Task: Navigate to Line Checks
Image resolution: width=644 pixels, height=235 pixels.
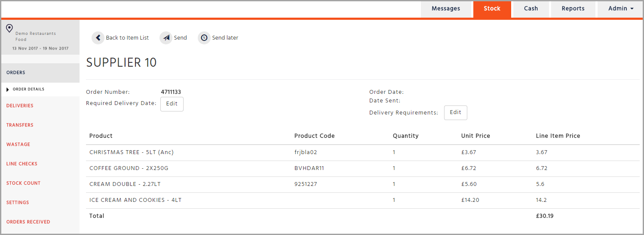Action: (x=22, y=164)
